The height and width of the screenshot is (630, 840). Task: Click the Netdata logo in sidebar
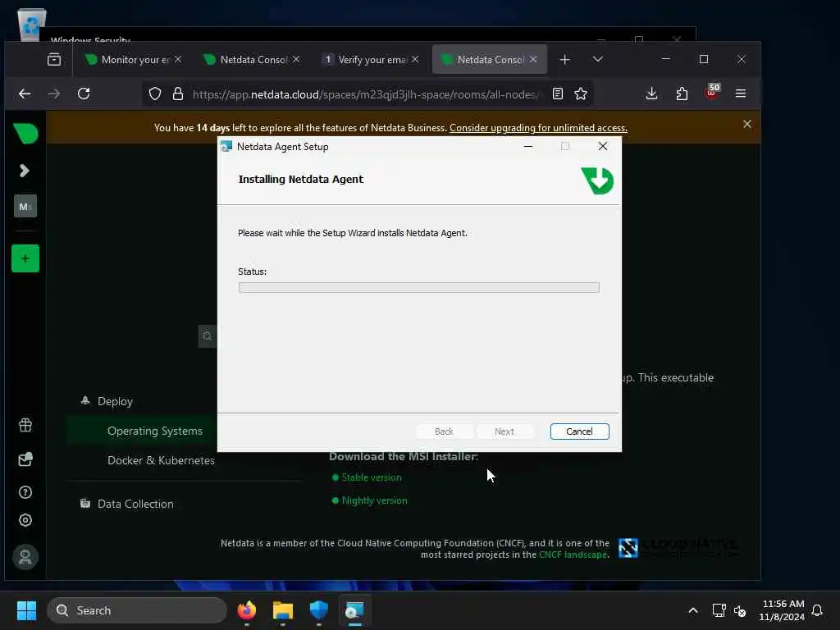25,133
